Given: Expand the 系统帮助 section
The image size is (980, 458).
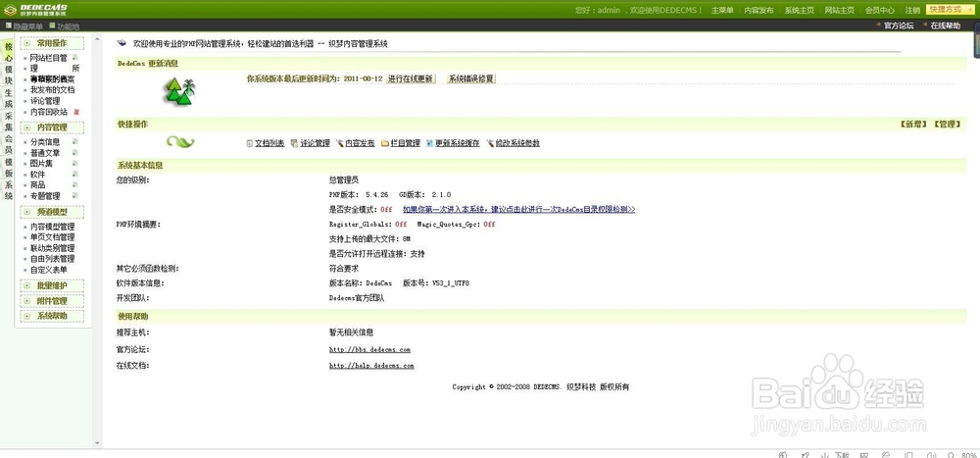Looking at the screenshot, I should click(x=53, y=317).
